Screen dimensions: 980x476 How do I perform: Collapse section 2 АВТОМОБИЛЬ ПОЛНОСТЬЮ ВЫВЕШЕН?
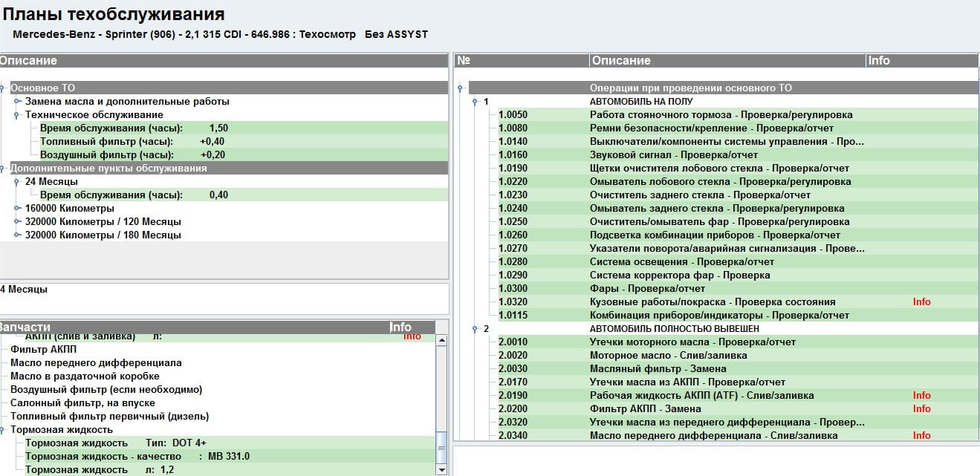tap(475, 329)
